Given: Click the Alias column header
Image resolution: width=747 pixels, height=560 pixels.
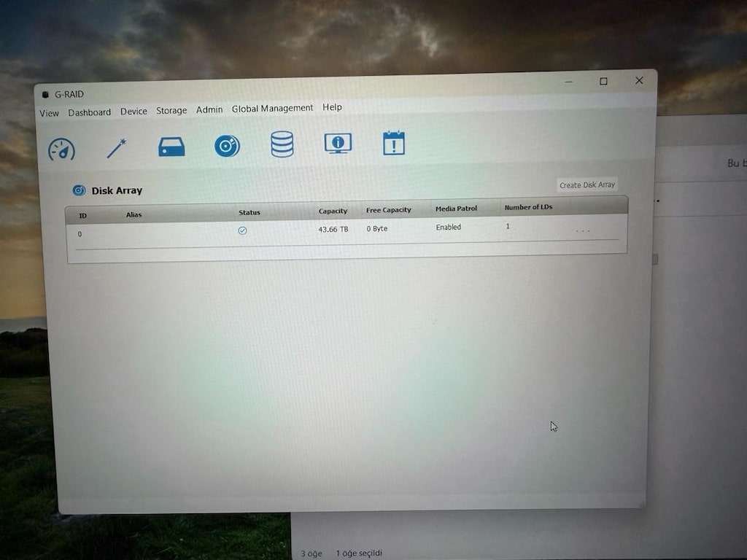Looking at the screenshot, I should pyautogui.click(x=134, y=215).
